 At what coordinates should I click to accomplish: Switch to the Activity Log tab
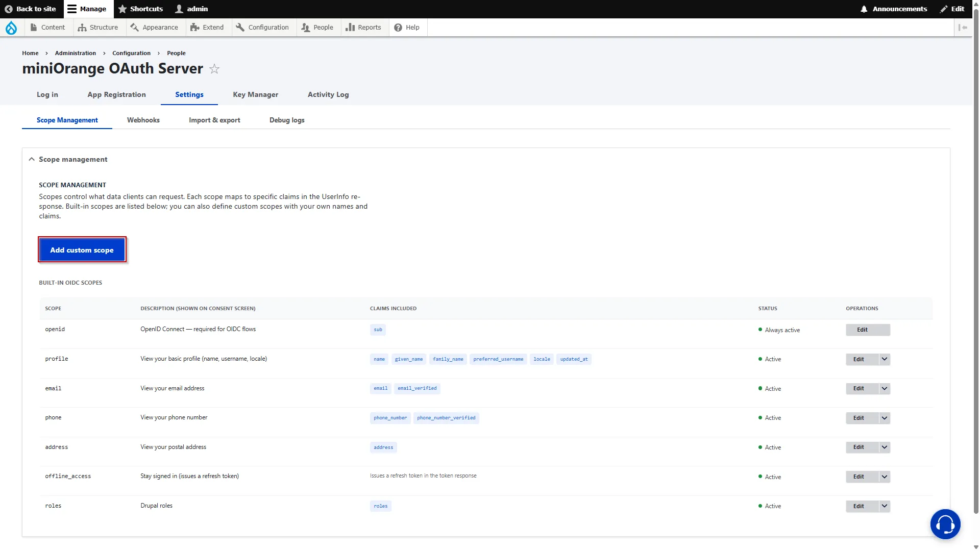coord(328,94)
